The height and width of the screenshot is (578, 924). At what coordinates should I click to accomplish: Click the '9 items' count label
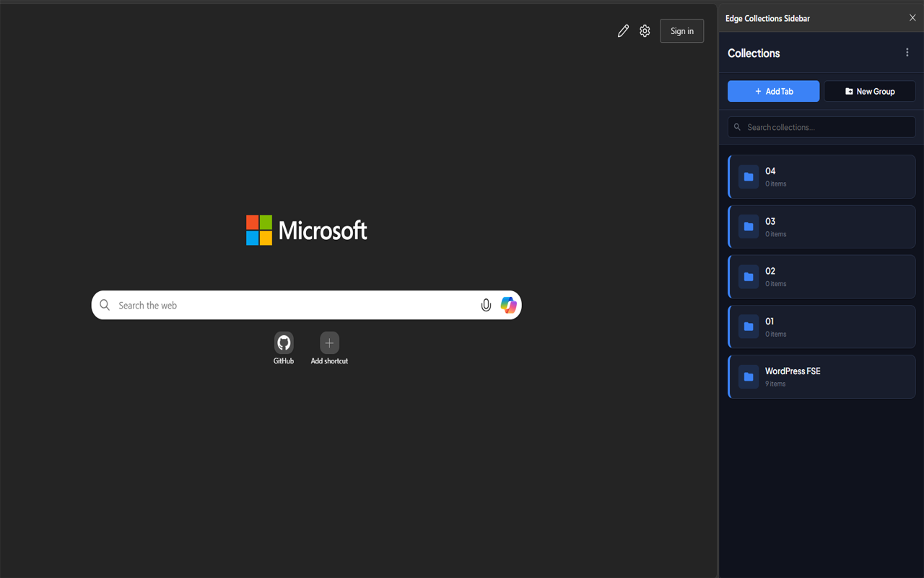[775, 384]
